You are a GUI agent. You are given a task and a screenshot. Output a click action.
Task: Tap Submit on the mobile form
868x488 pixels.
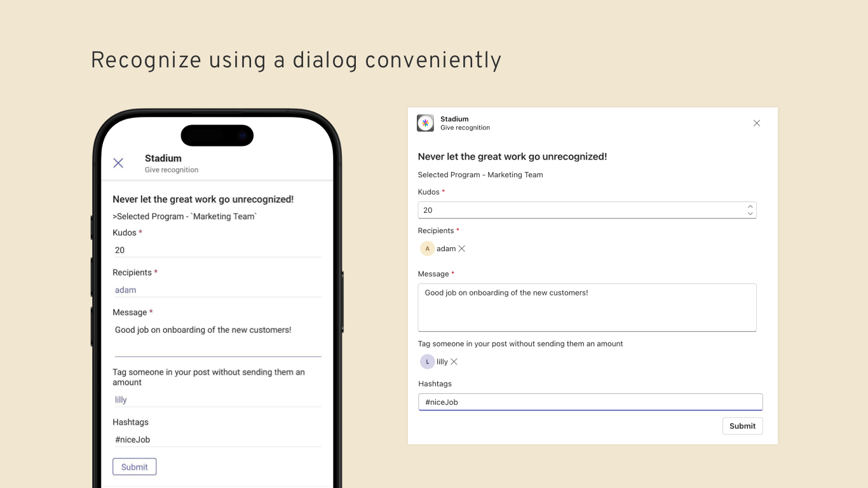(134, 467)
